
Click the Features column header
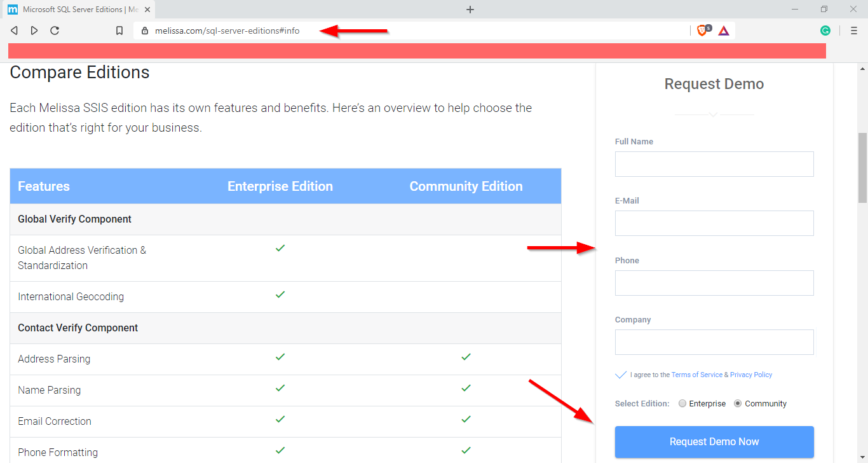[44, 186]
